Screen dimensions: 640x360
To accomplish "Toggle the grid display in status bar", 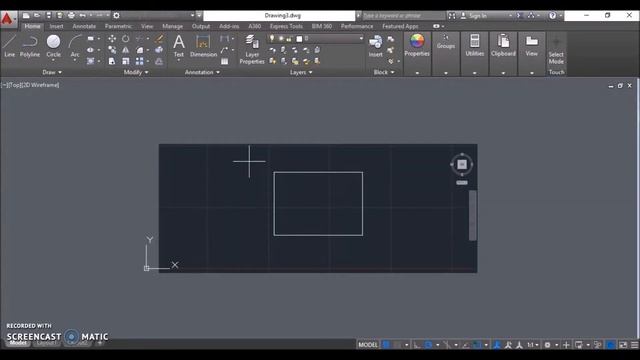I will (386, 345).
